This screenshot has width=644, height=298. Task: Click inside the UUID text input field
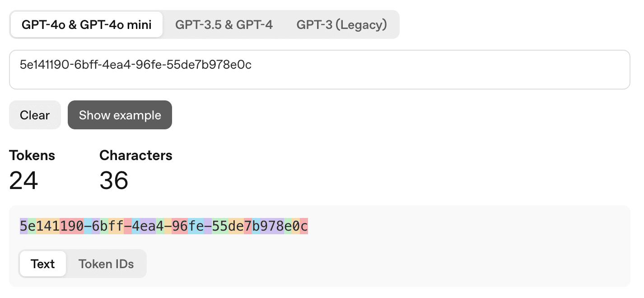tap(316, 69)
